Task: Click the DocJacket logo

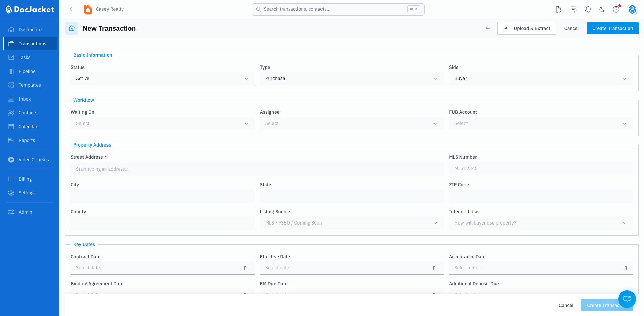Action: click(x=30, y=9)
